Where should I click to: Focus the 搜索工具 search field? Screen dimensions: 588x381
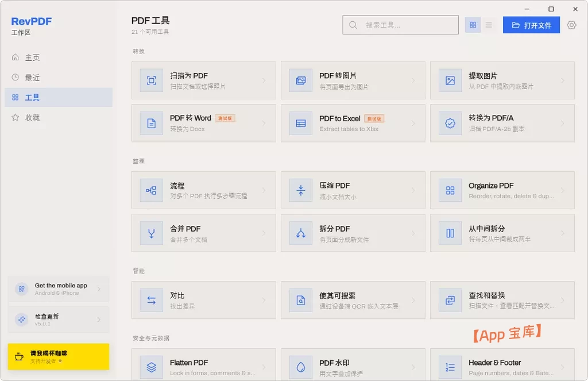[x=400, y=25]
